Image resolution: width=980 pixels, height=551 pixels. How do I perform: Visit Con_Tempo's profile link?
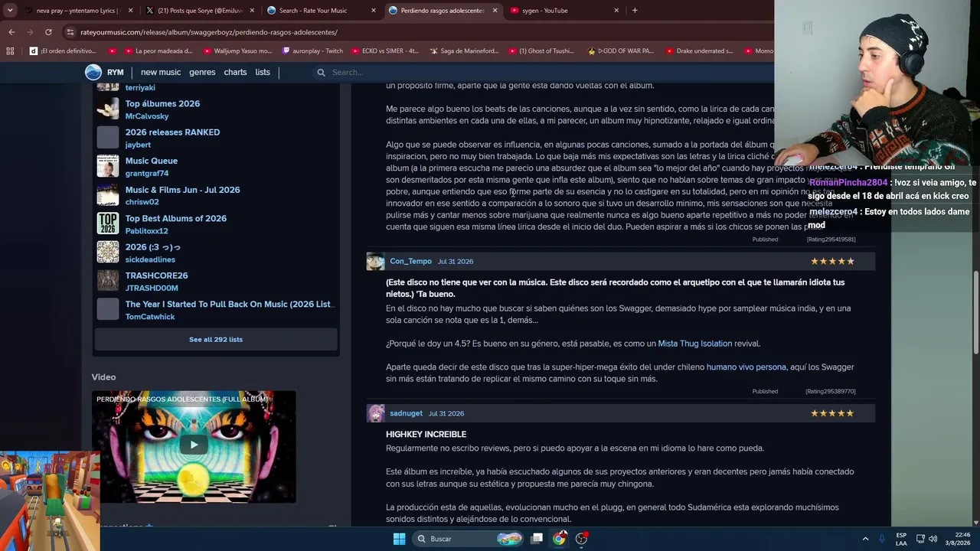pyautogui.click(x=410, y=261)
